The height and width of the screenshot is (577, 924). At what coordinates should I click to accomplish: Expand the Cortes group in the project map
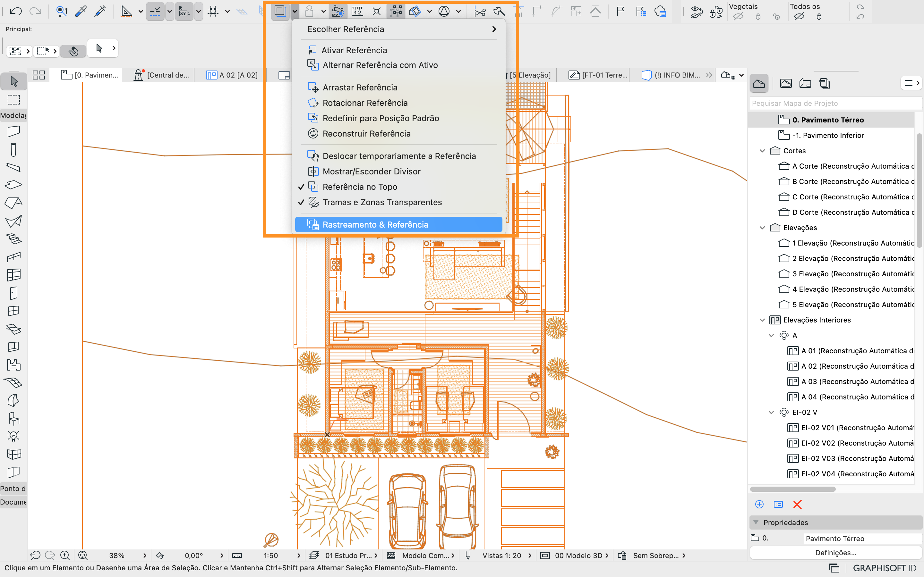(x=762, y=150)
